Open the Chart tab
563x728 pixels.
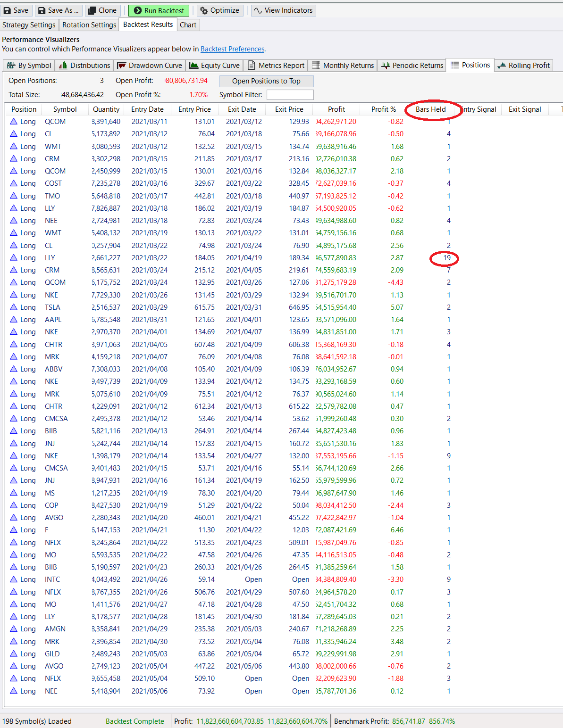click(x=188, y=25)
